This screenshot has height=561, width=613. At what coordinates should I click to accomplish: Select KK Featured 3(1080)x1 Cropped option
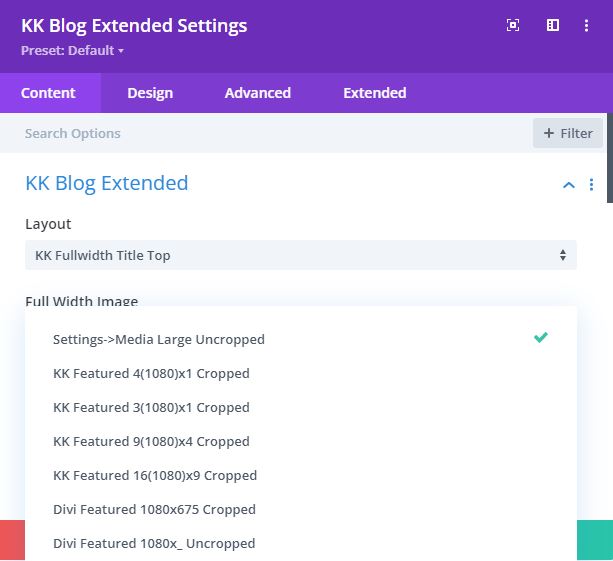[x=301, y=407]
